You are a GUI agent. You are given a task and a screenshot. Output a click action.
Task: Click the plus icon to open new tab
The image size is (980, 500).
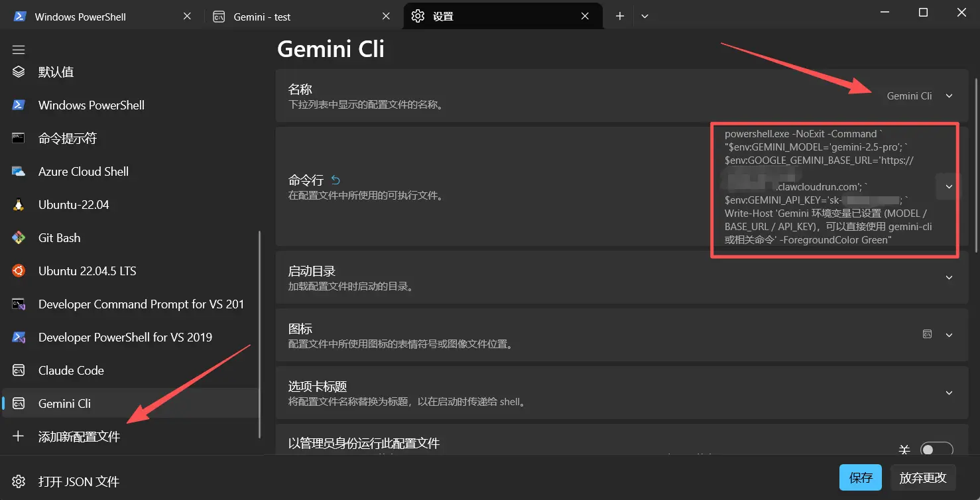point(620,17)
